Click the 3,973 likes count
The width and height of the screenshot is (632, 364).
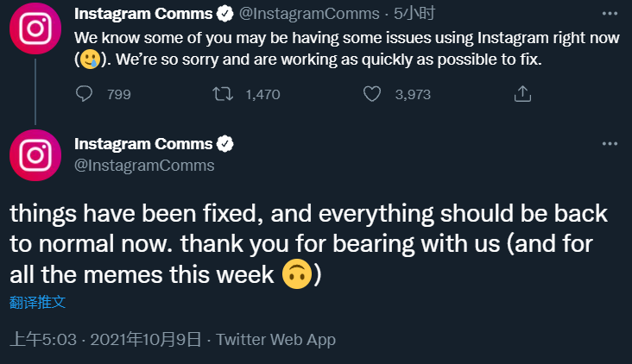pyautogui.click(x=413, y=94)
